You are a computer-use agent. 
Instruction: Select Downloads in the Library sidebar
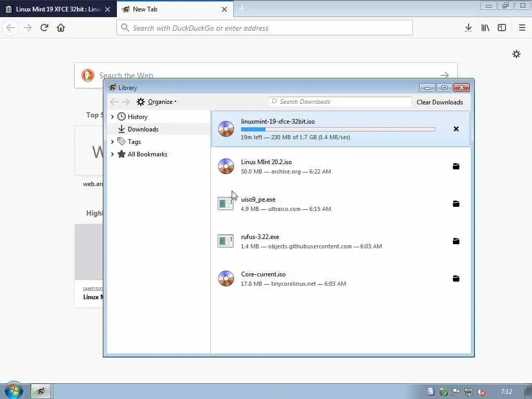click(159, 129)
